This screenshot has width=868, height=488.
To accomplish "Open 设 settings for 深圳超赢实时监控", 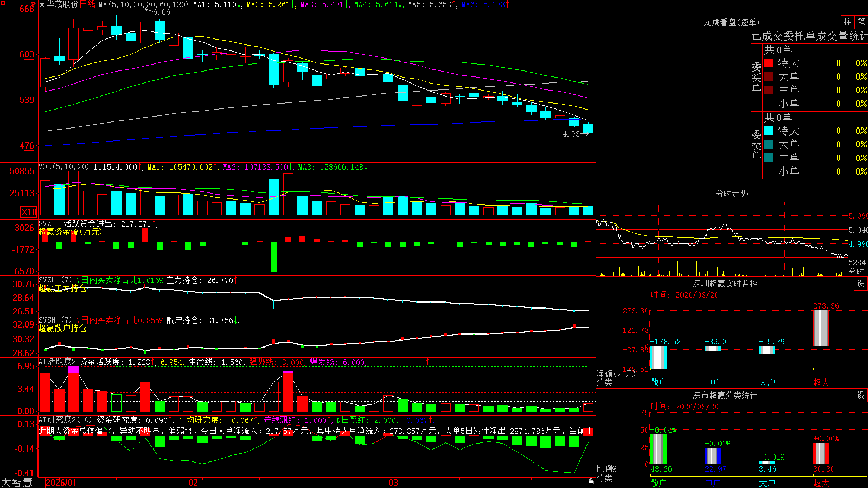I will [861, 284].
